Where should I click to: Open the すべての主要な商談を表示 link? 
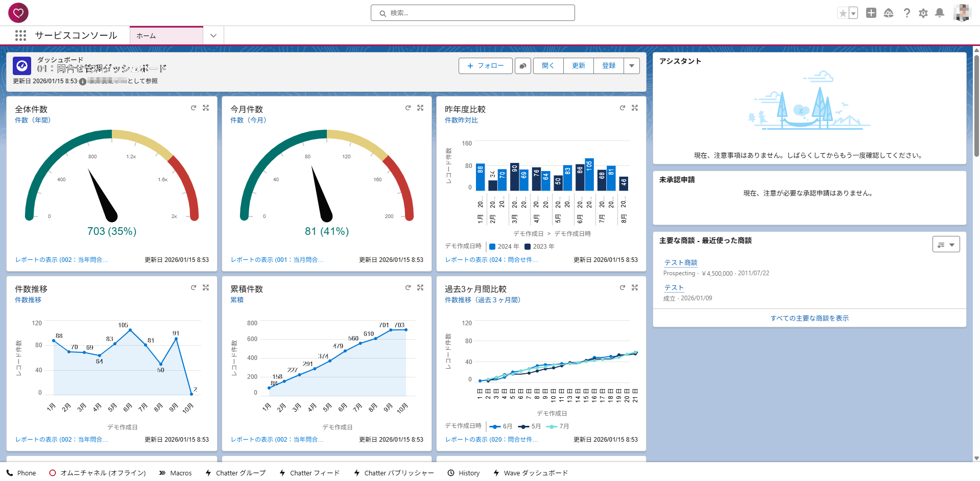809,318
